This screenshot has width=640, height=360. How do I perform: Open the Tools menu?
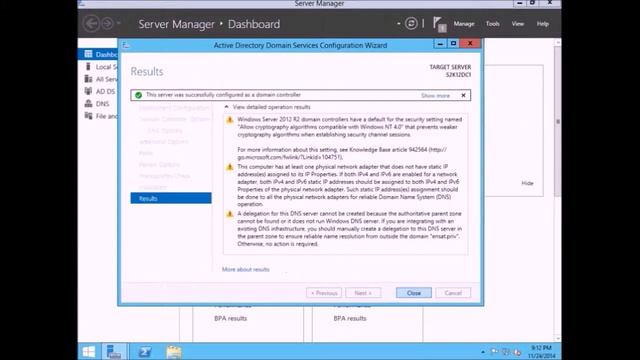493,24
